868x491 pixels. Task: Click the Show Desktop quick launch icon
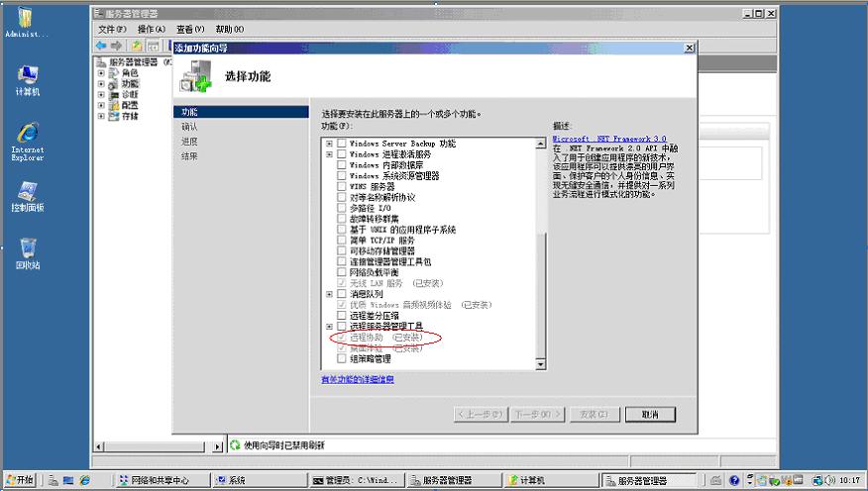click(x=68, y=480)
